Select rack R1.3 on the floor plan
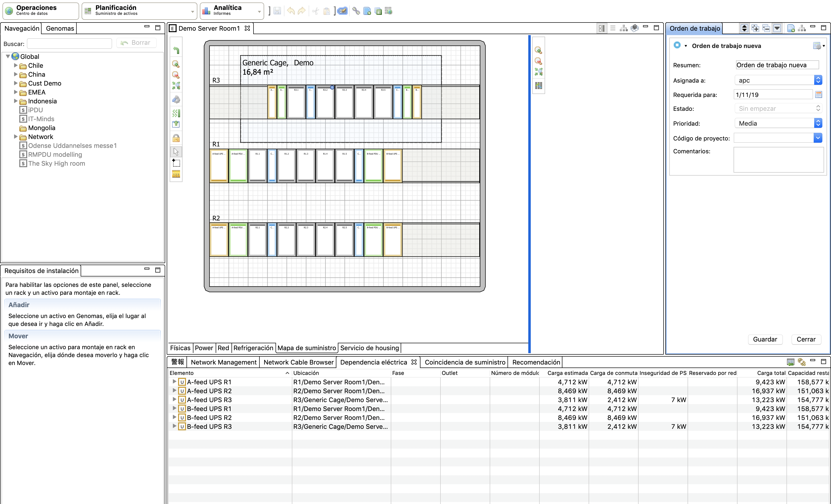 pyautogui.click(x=306, y=165)
